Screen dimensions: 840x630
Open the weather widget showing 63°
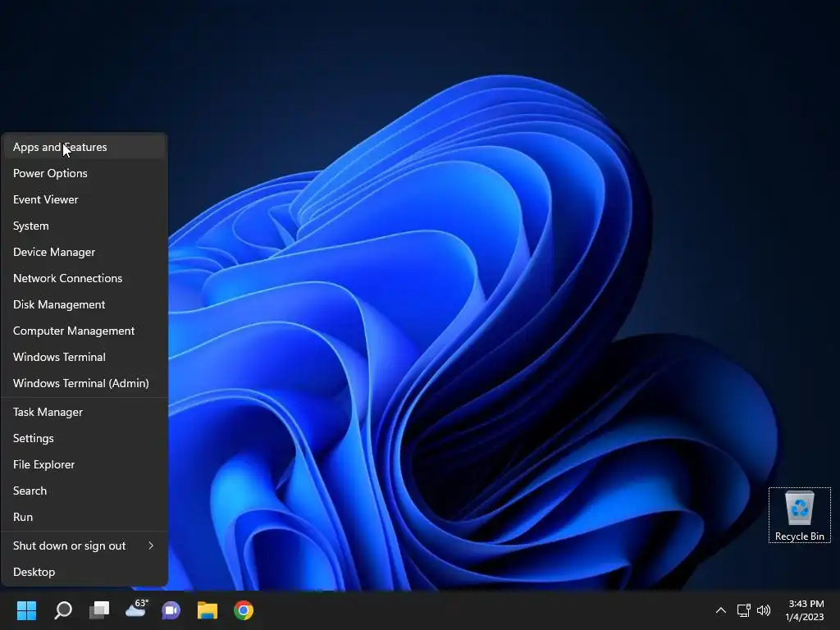(x=136, y=609)
